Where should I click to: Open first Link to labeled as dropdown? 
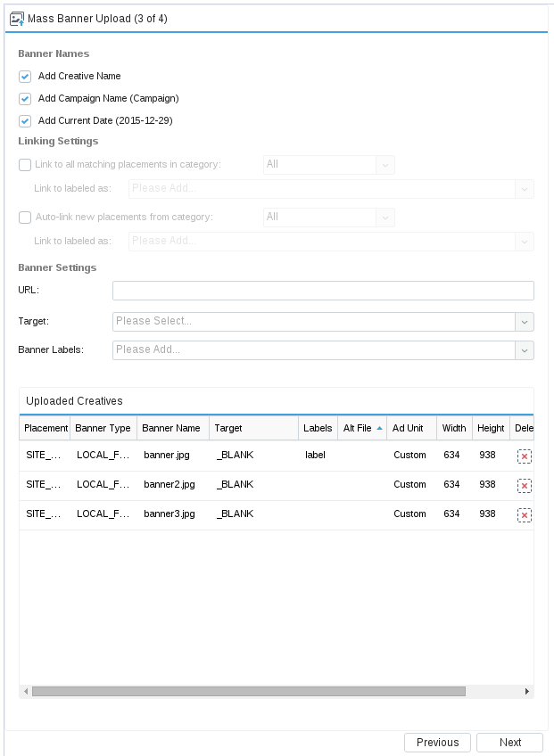[x=524, y=189]
